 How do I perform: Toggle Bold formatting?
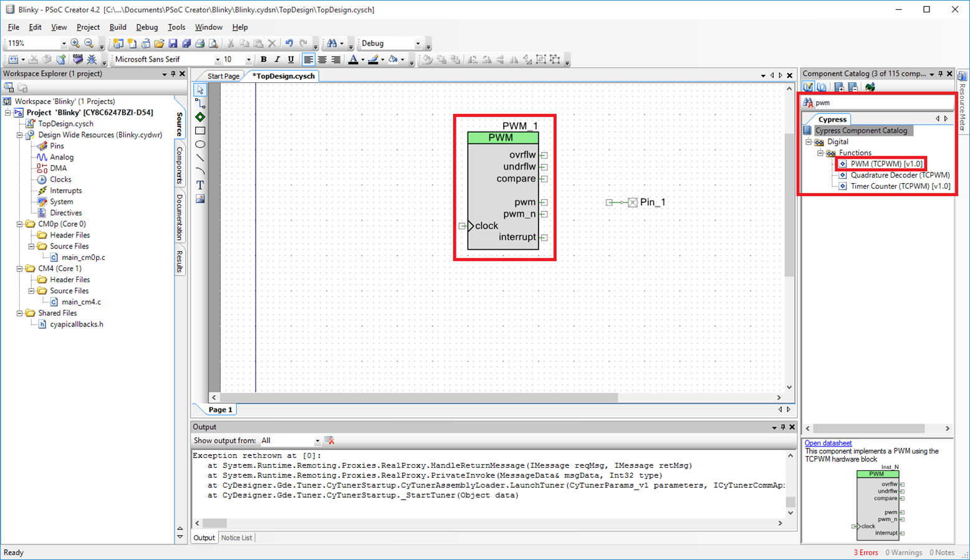pyautogui.click(x=264, y=60)
